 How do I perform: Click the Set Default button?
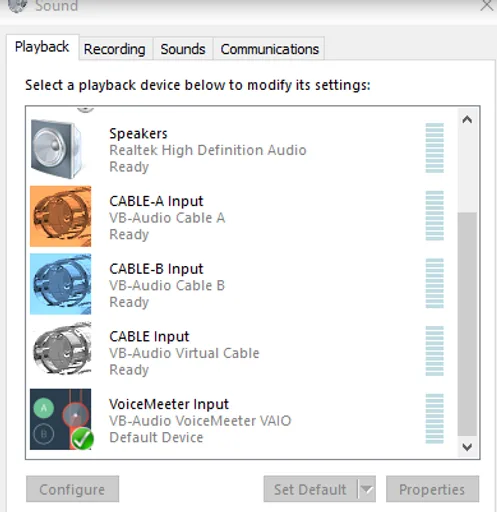point(310,489)
